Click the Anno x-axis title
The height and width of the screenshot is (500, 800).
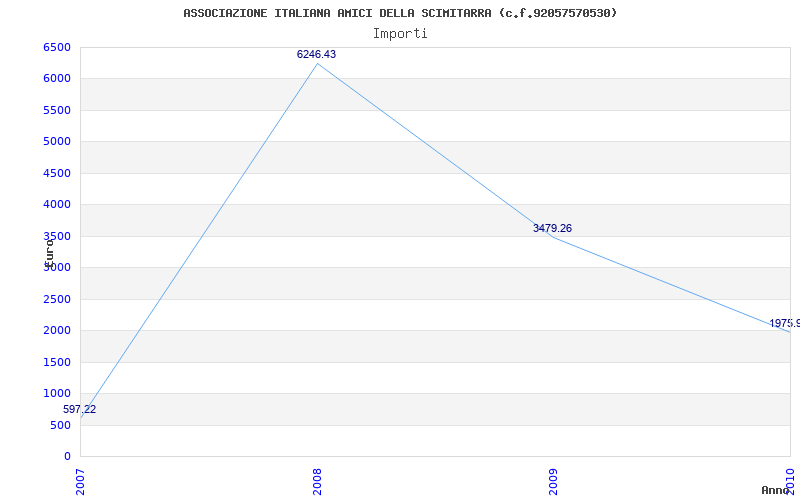[776, 490]
